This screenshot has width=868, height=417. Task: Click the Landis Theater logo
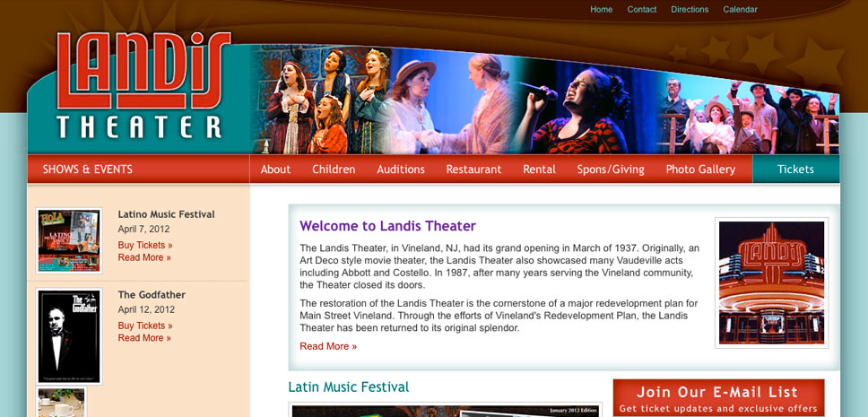(x=143, y=84)
